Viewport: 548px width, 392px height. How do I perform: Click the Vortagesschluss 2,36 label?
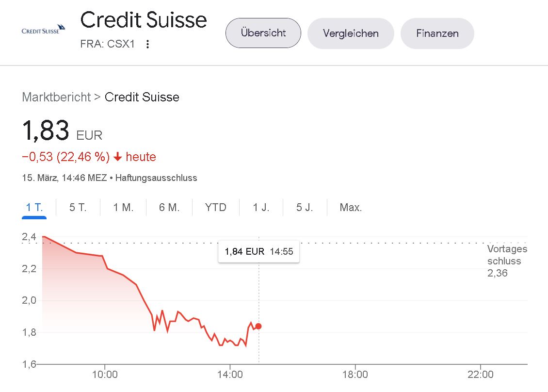[507, 261]
